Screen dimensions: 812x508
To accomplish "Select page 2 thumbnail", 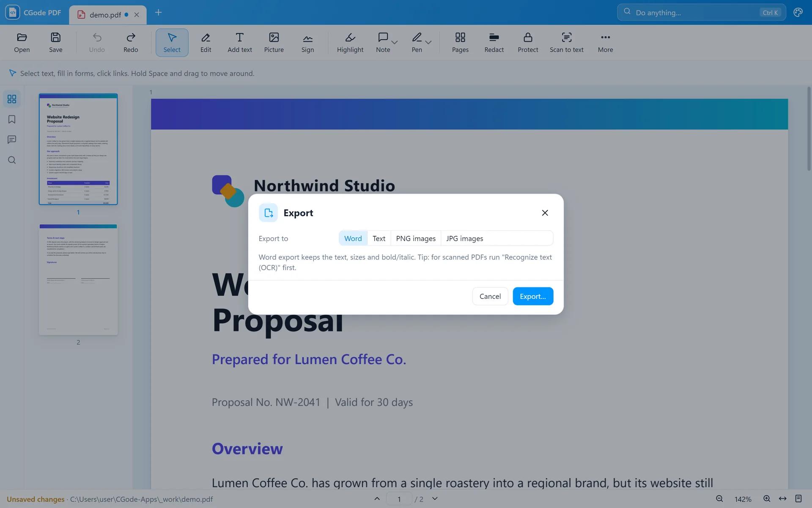I will tap(78, 280).
